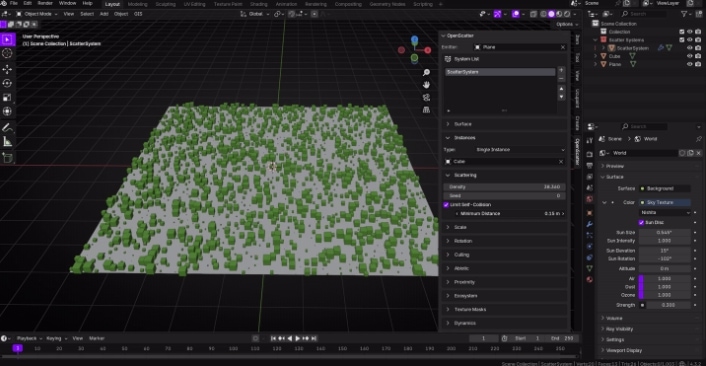Viewport: 706px width, 366px height.
Task: Open the Nishita sky type dropdown
Action: [665, 212]
